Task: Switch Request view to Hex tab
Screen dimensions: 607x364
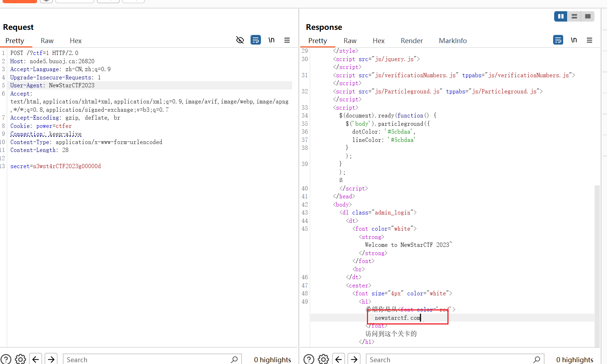Action: [x=75, y=41]
